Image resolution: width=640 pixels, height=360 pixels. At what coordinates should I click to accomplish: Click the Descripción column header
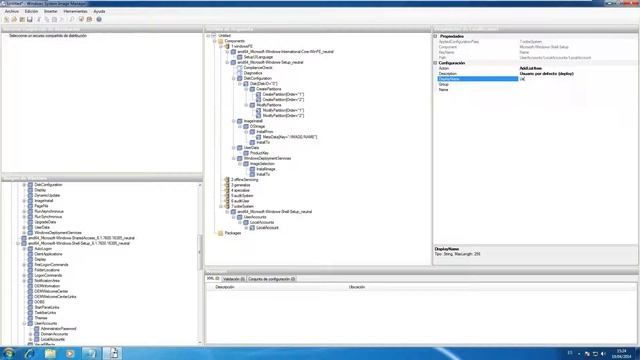click(x=224, y=287)
